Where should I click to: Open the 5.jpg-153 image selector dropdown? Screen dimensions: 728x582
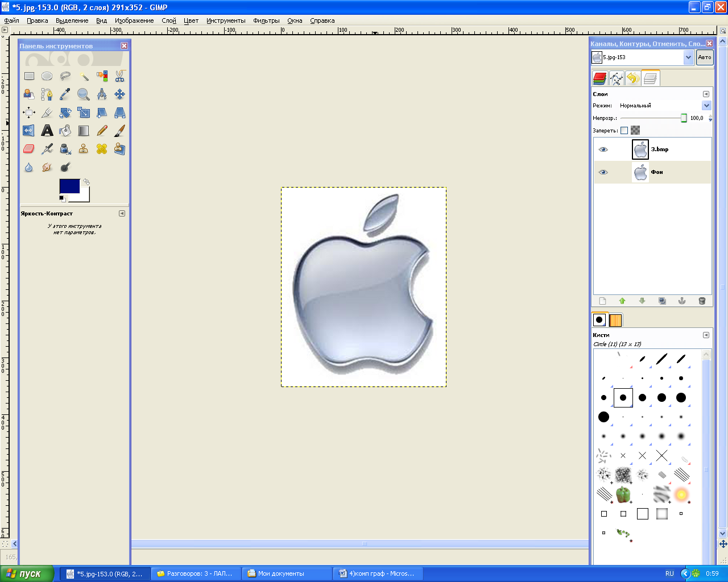pos(688,57)
